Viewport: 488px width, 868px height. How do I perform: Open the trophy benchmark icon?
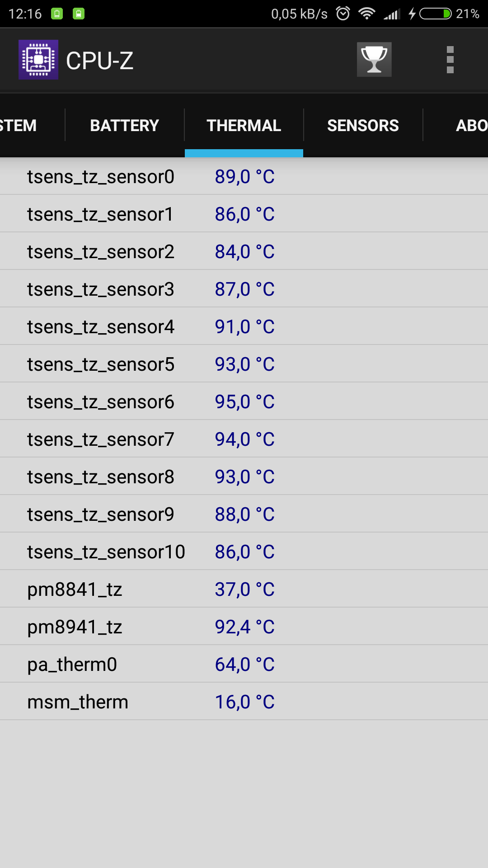[x=374, y=60]
